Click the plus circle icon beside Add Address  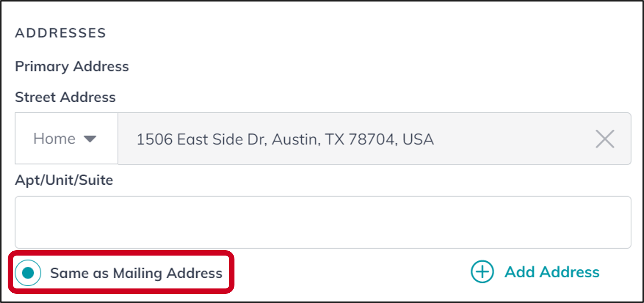point(482,272)
